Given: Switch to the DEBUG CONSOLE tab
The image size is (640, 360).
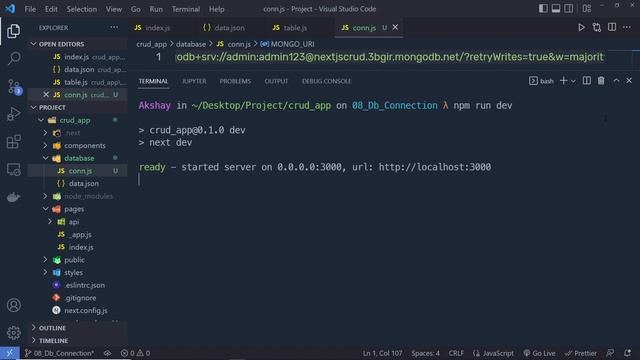Looking at the screenshot, I should point(326,81).
